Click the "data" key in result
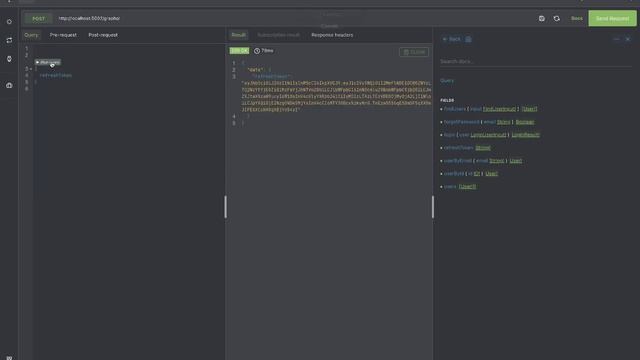This screenshot has width=640, height=360. pyautogui.click(x=256, y=70)
